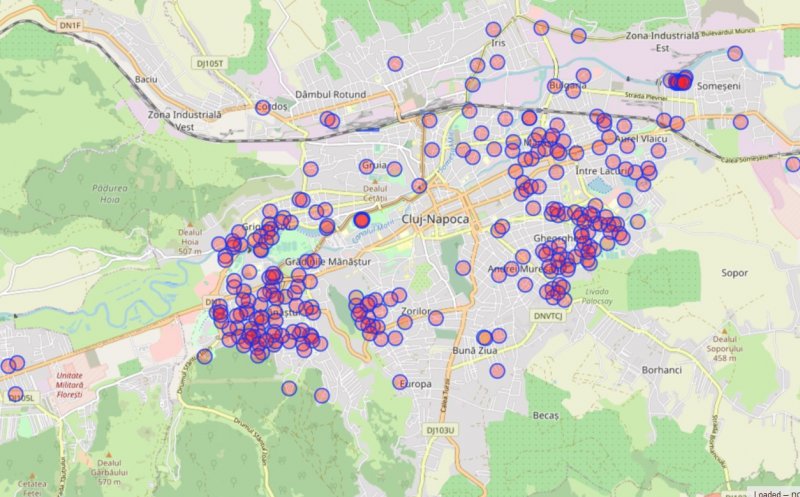Select the marker on the Cordoș label
800x497 pixels.
pyautogui.click(x=263, y=107)
